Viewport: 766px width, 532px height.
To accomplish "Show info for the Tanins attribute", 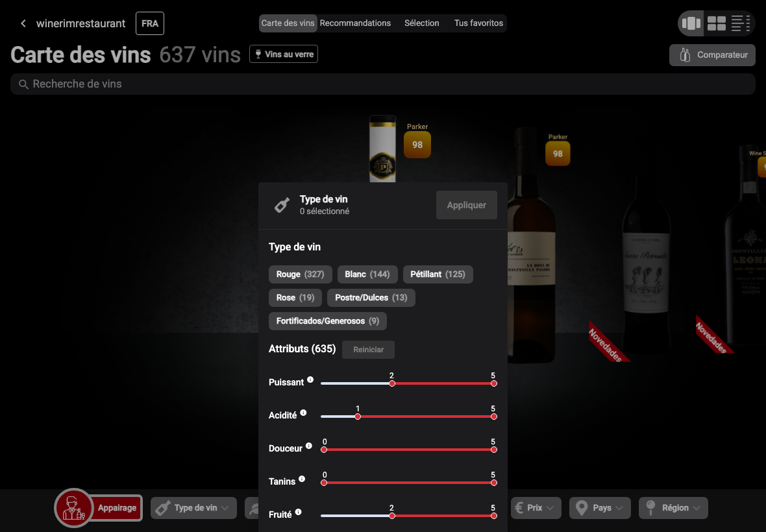I will 302,479.
